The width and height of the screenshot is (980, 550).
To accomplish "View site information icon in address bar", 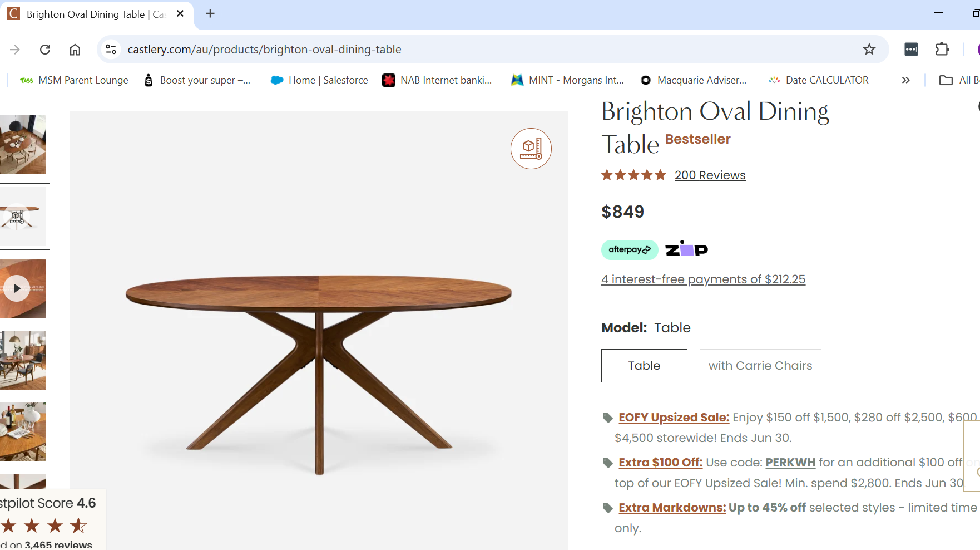I will (111, 50).
